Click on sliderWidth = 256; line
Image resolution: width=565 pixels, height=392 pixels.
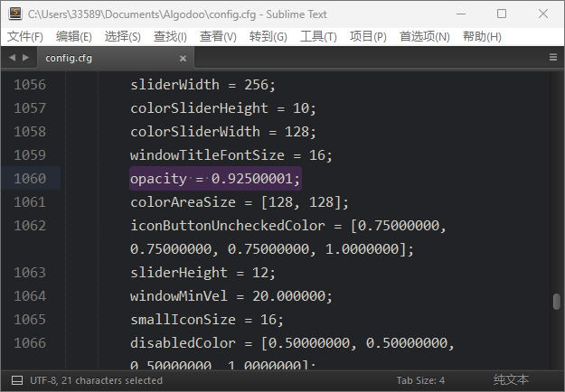pos(202,85)
